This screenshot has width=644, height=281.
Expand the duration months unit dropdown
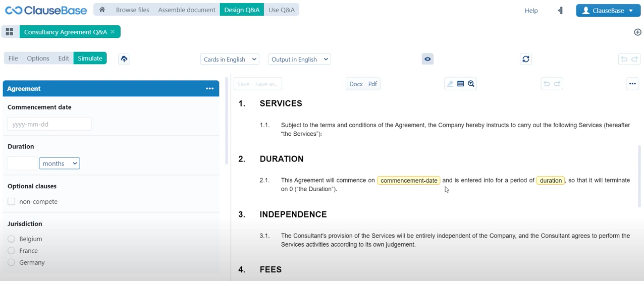tap(60, 163)
